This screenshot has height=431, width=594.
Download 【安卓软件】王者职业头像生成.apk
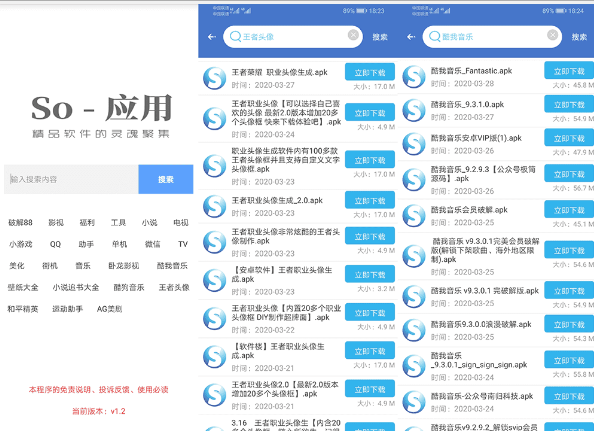tap(370, 274)
